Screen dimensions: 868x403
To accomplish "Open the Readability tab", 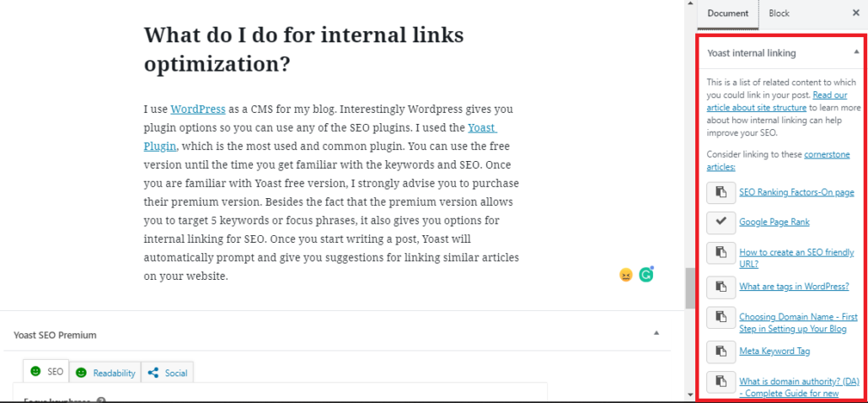I will click(x=105, y=372).
